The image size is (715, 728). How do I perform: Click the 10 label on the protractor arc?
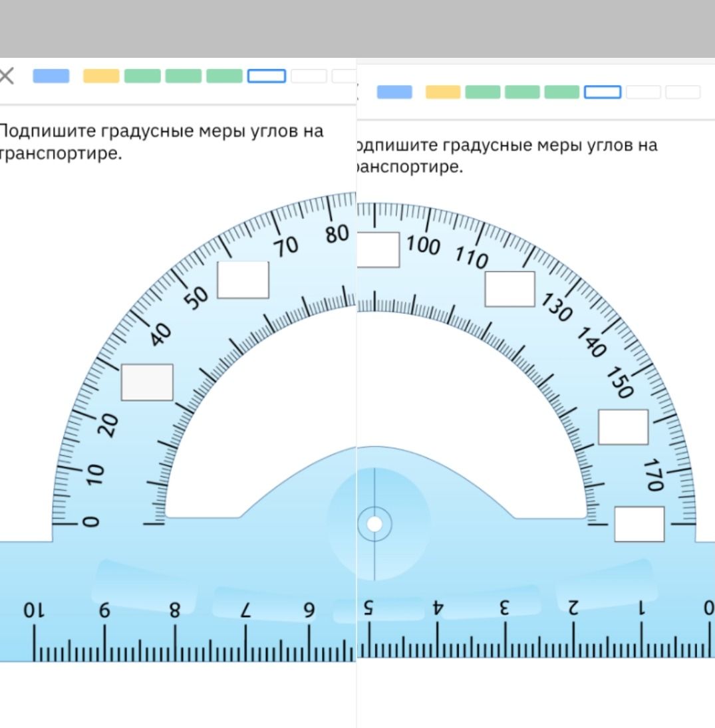95,474
